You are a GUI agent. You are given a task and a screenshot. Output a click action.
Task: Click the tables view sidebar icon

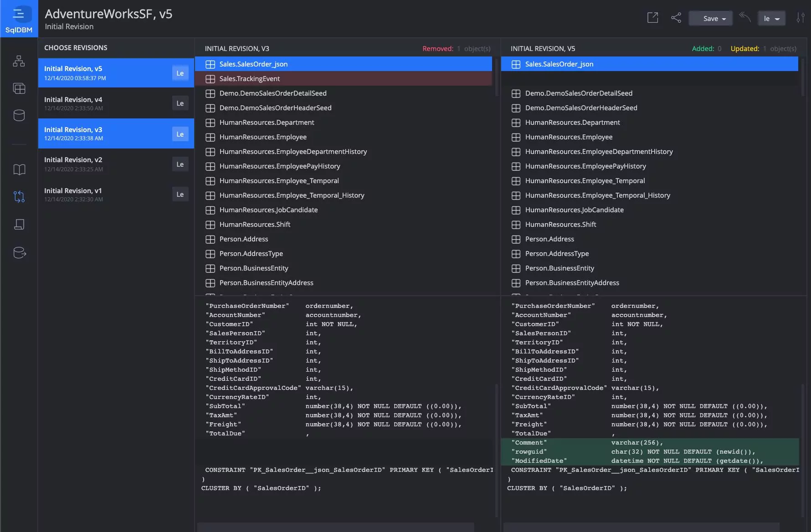point(19,88)
